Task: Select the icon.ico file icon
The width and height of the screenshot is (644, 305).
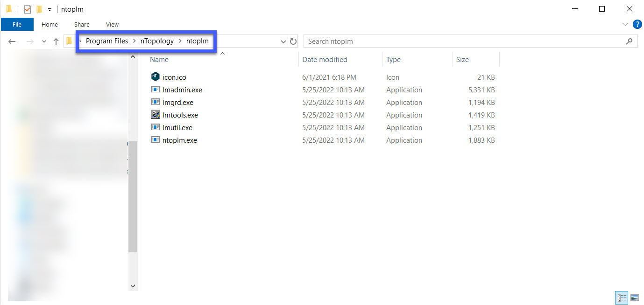Action: [x=156, y=77]
